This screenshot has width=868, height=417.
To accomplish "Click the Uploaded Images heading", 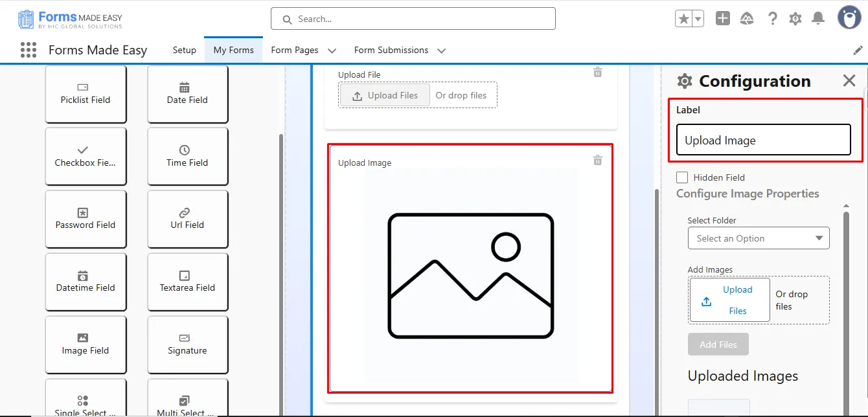I will pos(743,376).
